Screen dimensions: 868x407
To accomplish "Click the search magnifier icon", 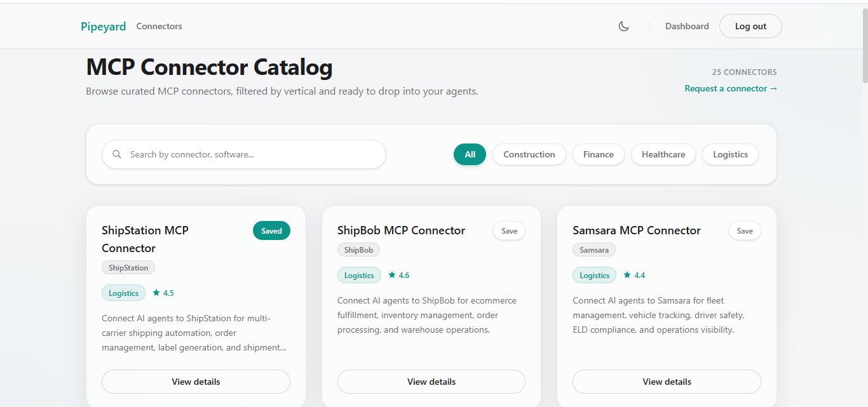I will pyautogui.click(x=117, y=154).
